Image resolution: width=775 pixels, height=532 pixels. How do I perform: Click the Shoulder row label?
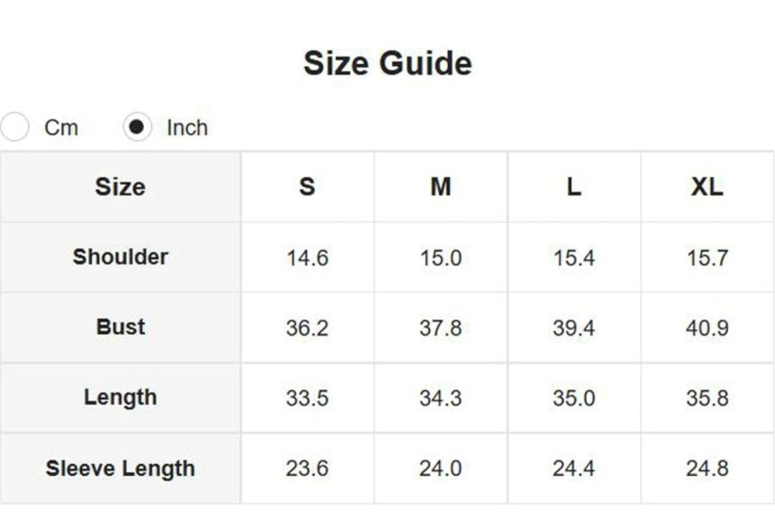coord(120,257)
